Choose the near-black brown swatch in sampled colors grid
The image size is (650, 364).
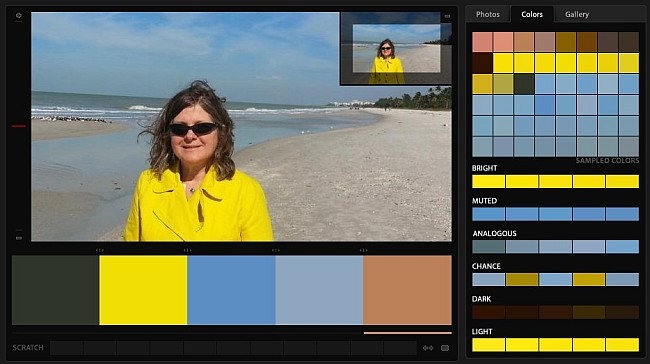tap(482, 63)
